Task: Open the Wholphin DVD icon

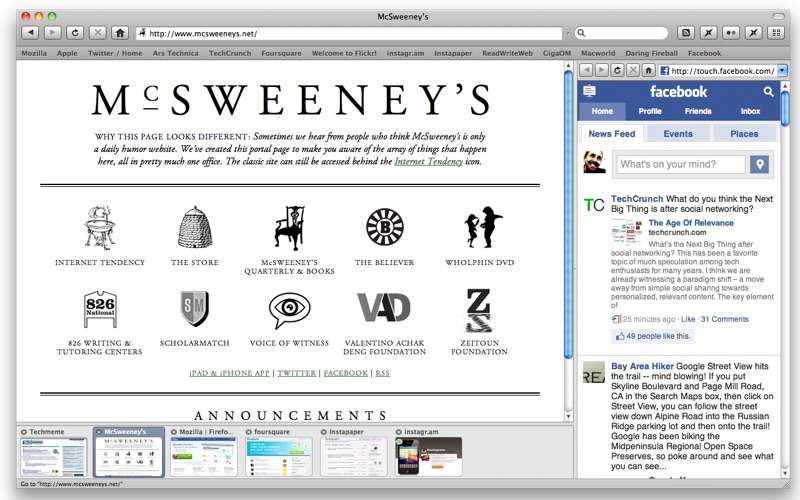Action: coord(482,227)
